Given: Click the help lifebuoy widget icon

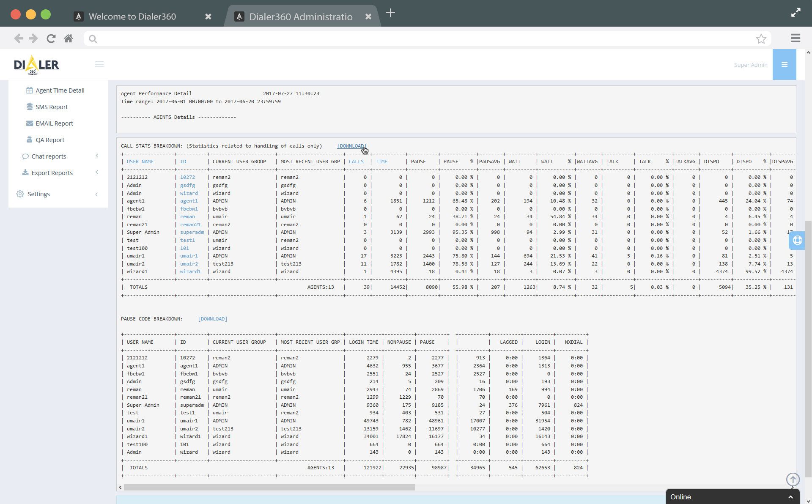Looking at the screenshot, I should click(797, 240).
